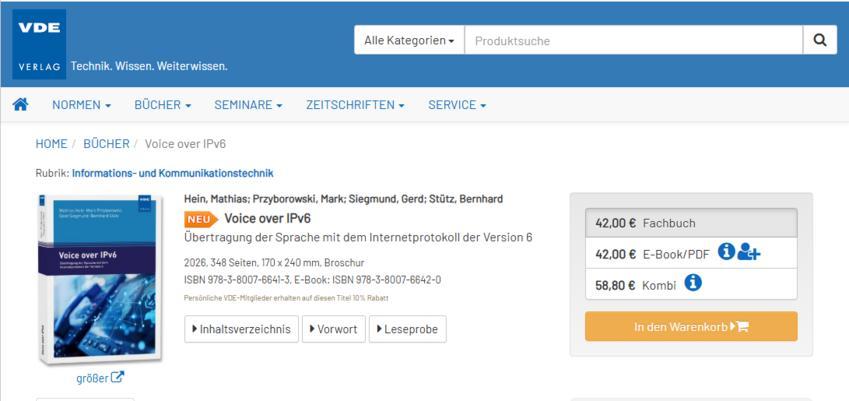
Task: Click external link icon beside größer
Action: tap(118, 378)
